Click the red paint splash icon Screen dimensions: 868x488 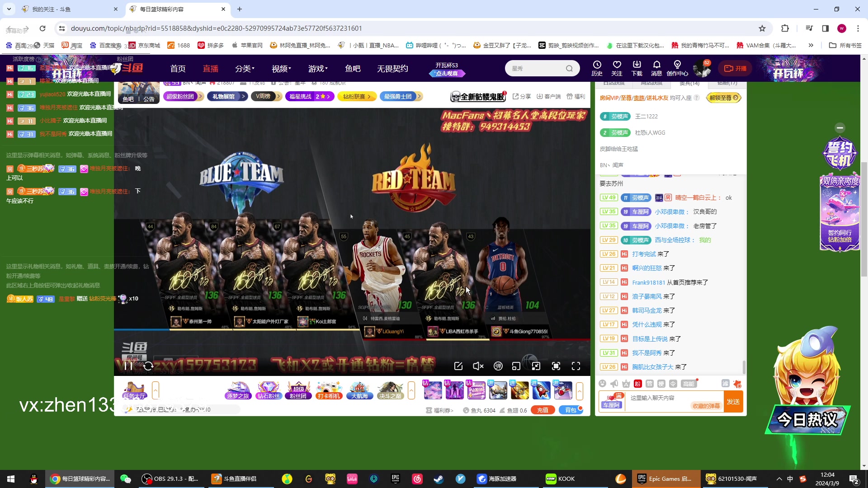737,384
